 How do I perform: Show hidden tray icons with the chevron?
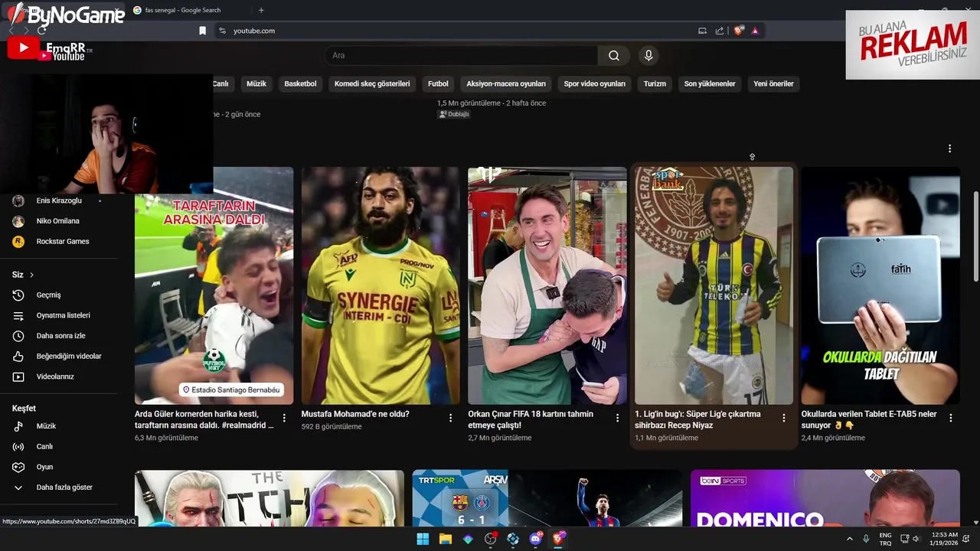(x=849, y=539)
